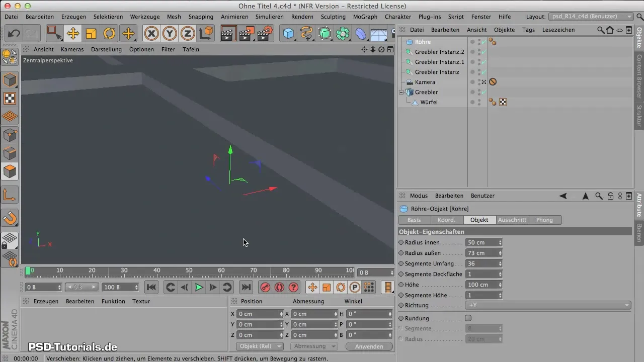Click the record active objects button
Screen dimensions: 644x362
pos(266,287)
